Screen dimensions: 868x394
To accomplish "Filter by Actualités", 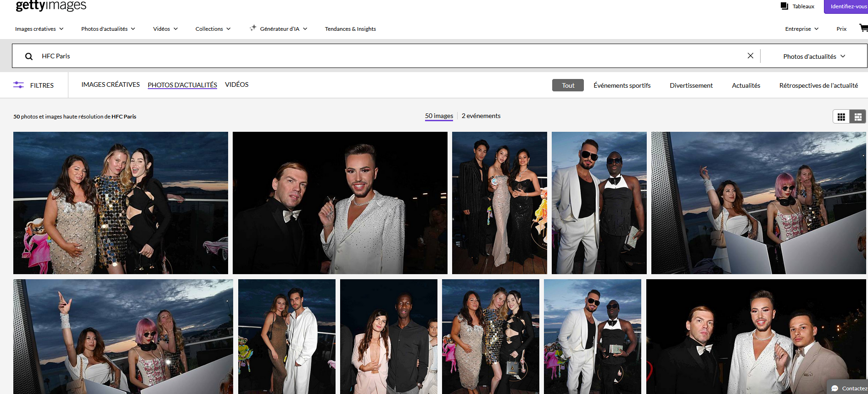I will [746, 85].
